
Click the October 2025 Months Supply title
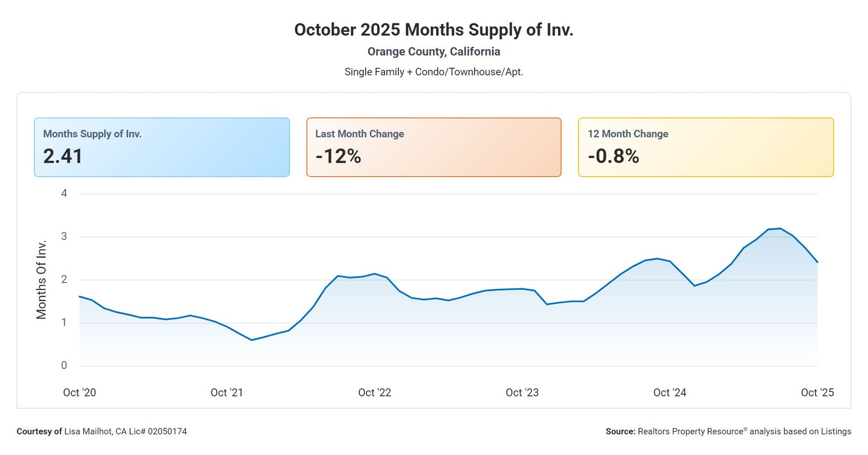[434, 30]
